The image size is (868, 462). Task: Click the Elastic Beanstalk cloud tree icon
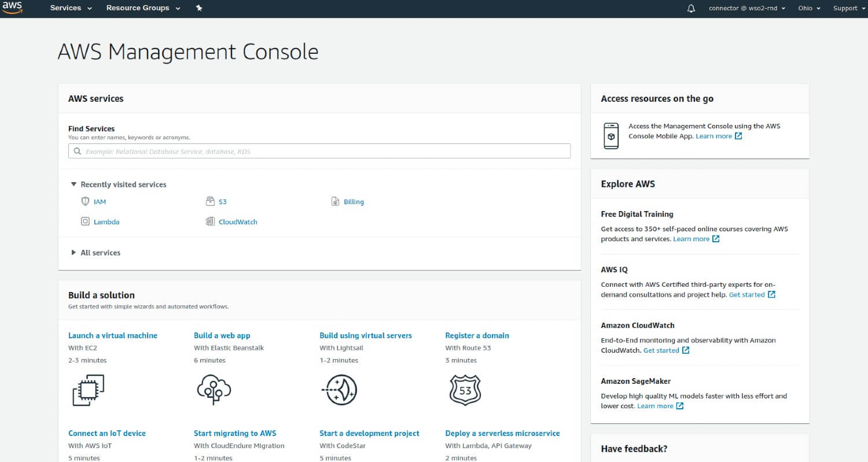coord(214,389)
